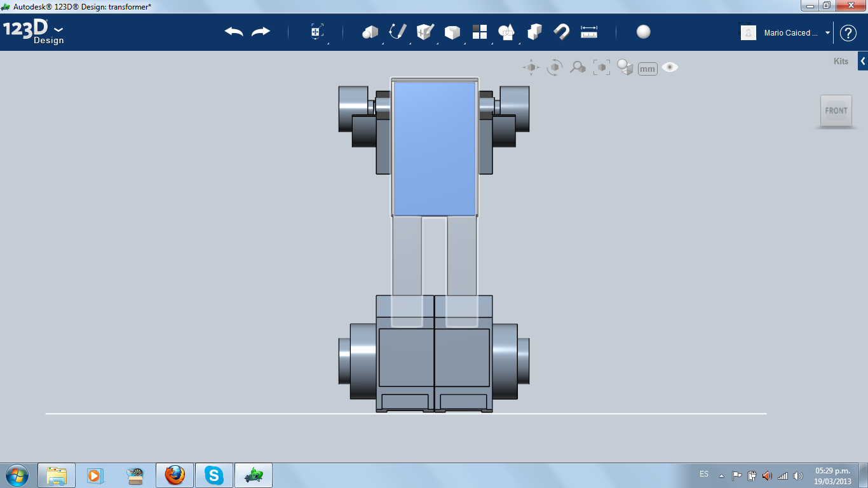
Task: Open the materials and outlines display menu
Action: (625, 67)
